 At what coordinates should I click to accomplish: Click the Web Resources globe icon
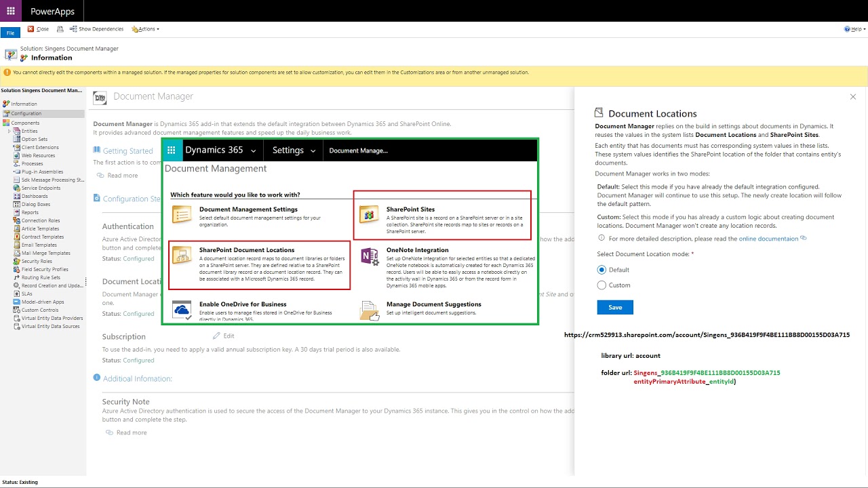click(17, 155)
